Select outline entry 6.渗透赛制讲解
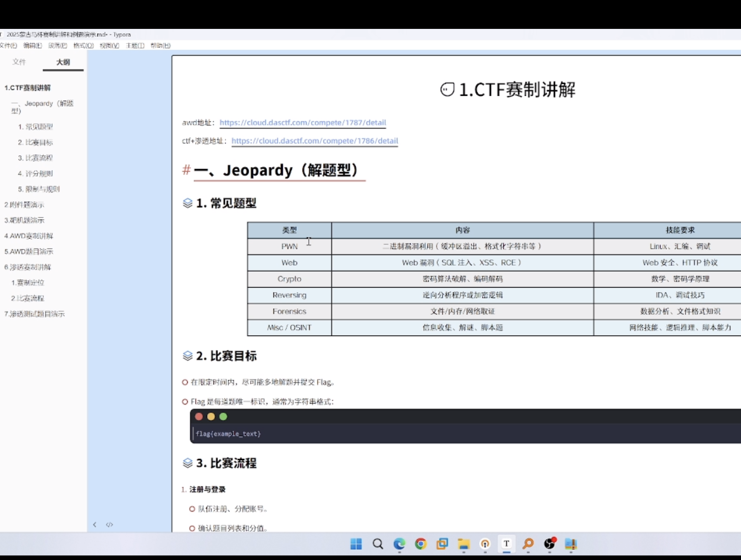Image resolution: width=741 pixels, height=560 pixels. (28, 267)
